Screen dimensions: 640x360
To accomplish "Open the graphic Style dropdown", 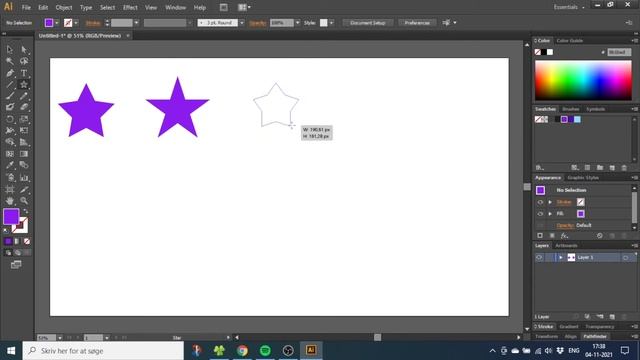I will click(x=331, y=23).
